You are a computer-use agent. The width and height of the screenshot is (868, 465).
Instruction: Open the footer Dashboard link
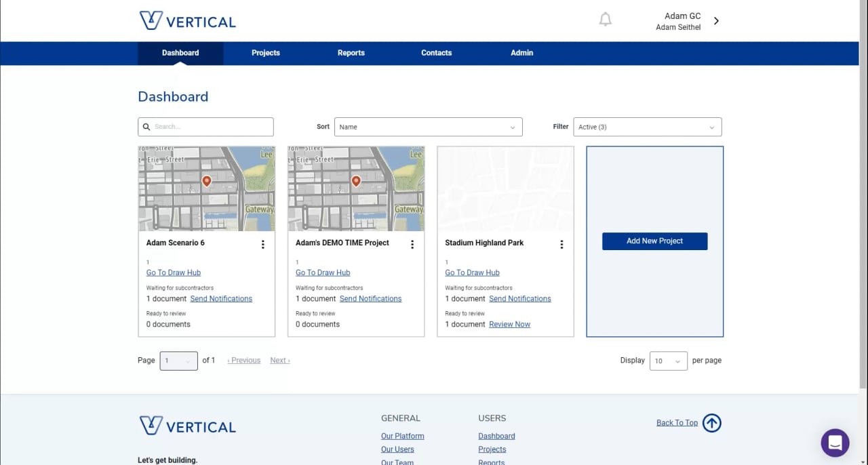(x=496, y=437)
